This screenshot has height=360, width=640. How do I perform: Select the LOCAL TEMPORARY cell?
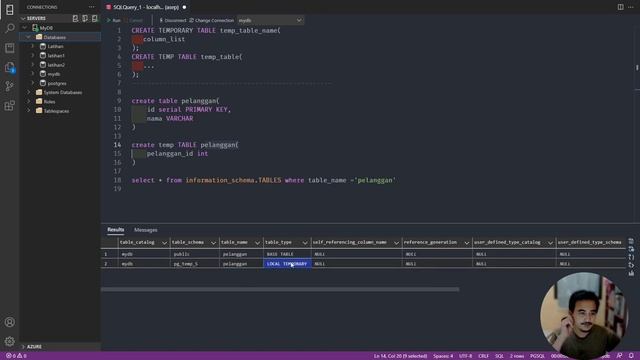tap(287, 264)
